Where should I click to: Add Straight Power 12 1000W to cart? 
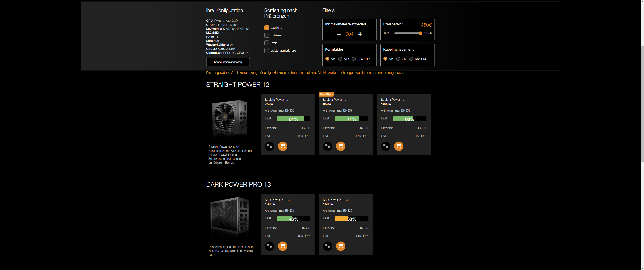click(399, 146)
